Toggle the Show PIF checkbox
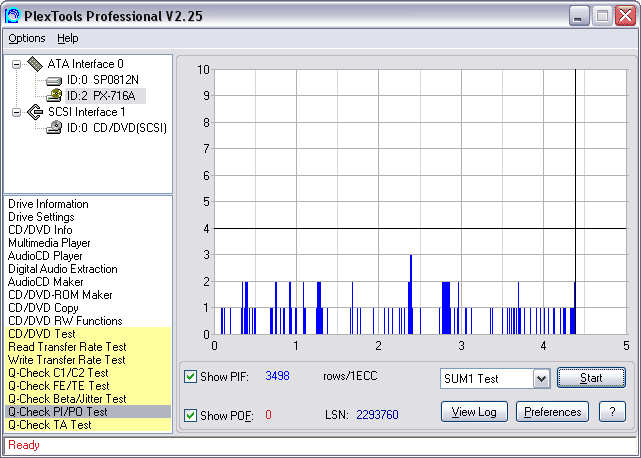This screenshot has height=458, width=641. [x=191, y=376]
